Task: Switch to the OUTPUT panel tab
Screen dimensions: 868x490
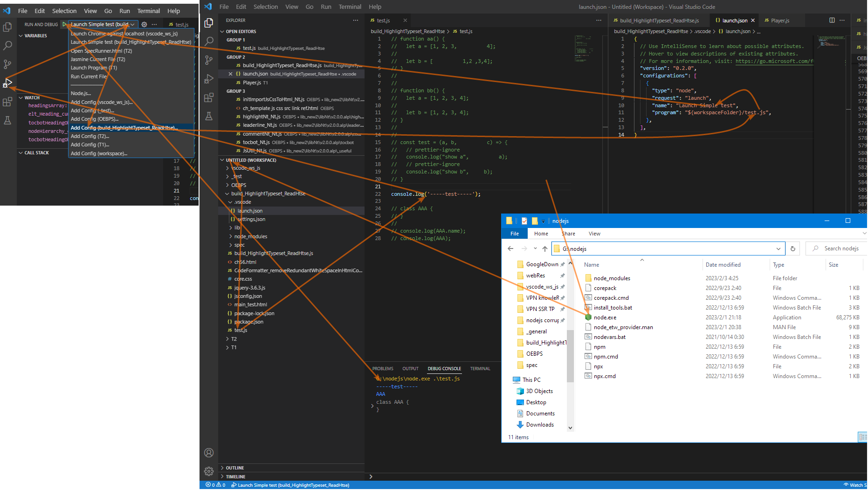Action: (410, 368)
